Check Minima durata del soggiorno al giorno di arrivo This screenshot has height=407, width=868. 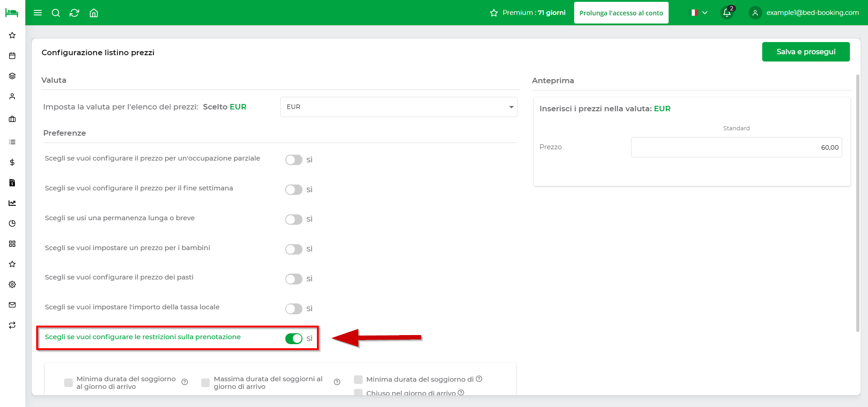pos(68,383)
